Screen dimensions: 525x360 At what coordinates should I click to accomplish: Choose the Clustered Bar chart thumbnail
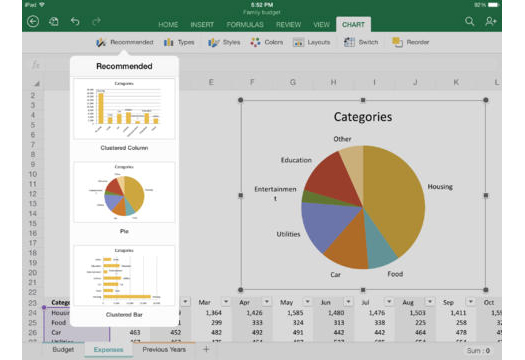[x=124, y=276]
